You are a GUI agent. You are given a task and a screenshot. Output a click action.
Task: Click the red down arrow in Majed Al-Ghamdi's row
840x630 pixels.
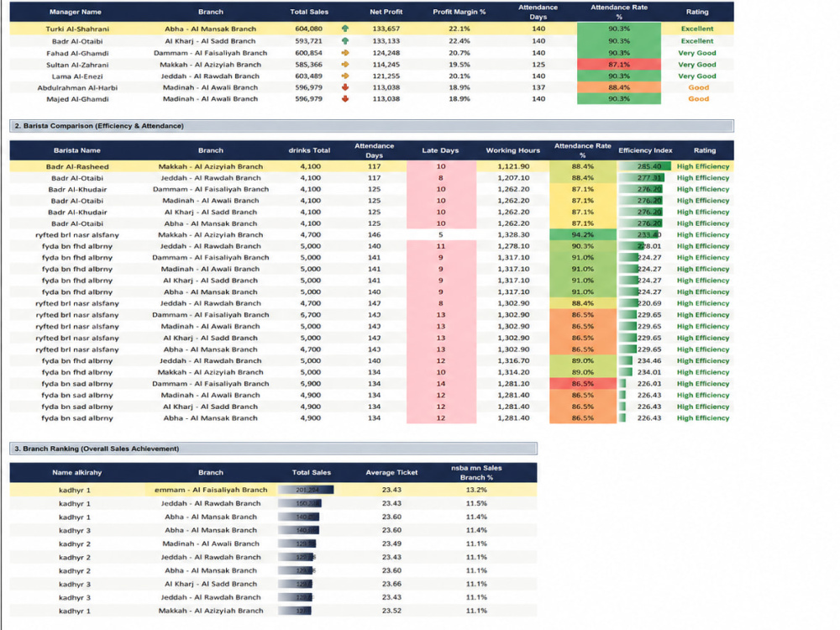click(345, 98)
